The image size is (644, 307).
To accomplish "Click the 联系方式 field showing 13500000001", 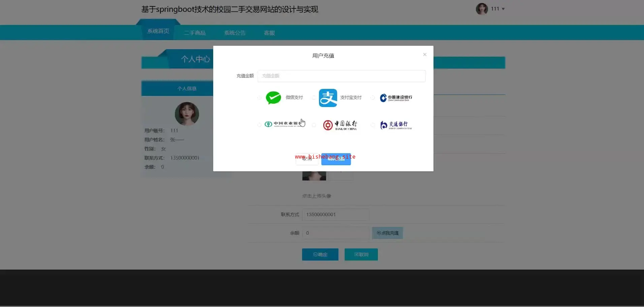I will [335, 214].
